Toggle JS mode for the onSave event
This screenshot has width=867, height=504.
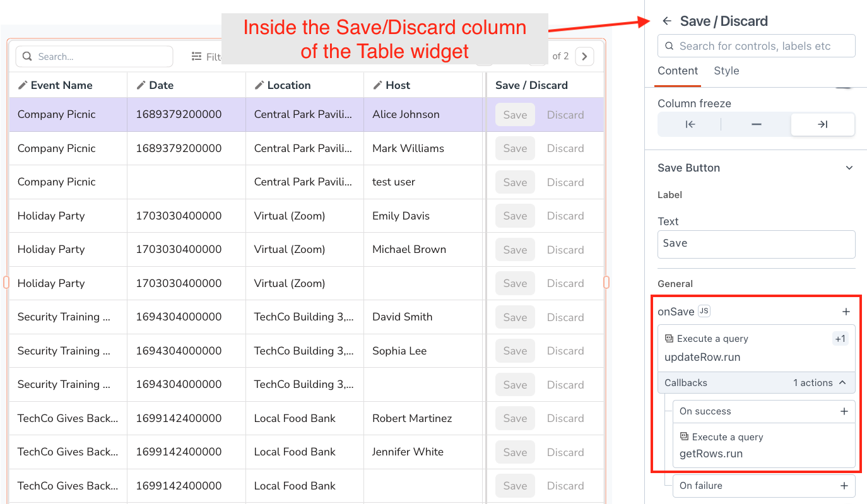click(x=704, y=310)
